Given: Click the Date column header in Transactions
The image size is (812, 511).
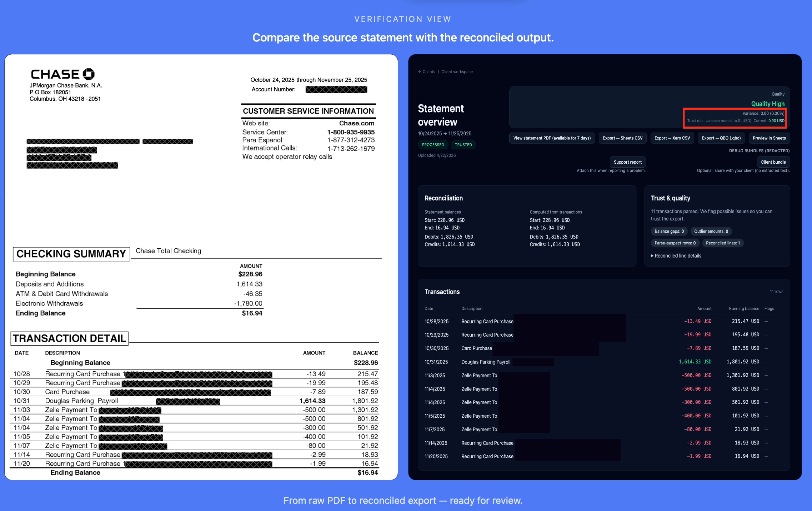Looking at the screenshot, I should (x=429, y=308).
